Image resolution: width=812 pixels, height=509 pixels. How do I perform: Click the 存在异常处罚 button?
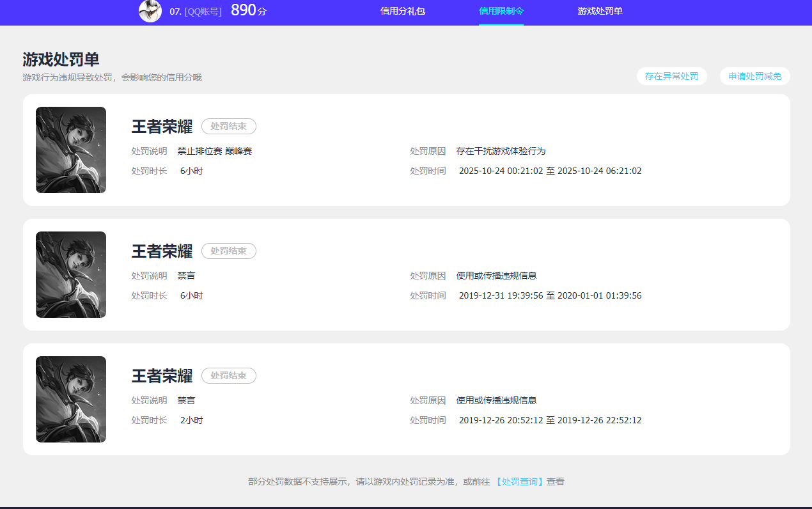[x=672, y=76]
